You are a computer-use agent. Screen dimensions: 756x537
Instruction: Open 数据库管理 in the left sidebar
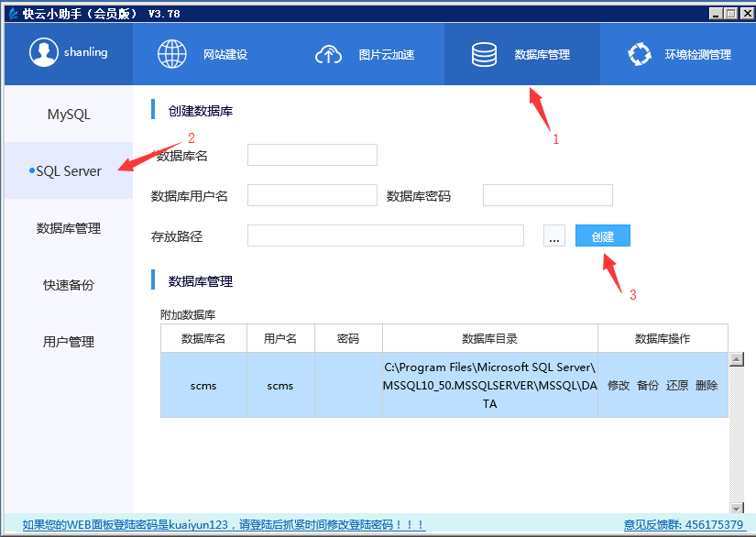69,228
